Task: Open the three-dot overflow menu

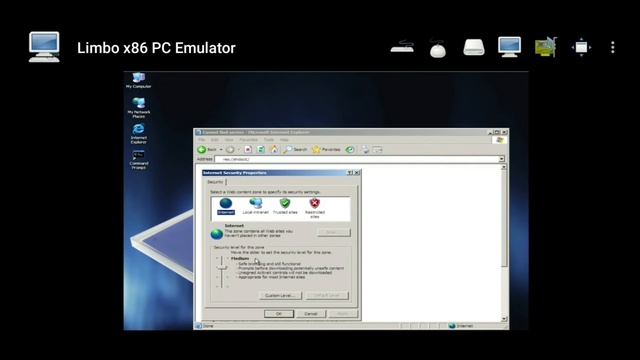Action: click(x=613, y=47)
